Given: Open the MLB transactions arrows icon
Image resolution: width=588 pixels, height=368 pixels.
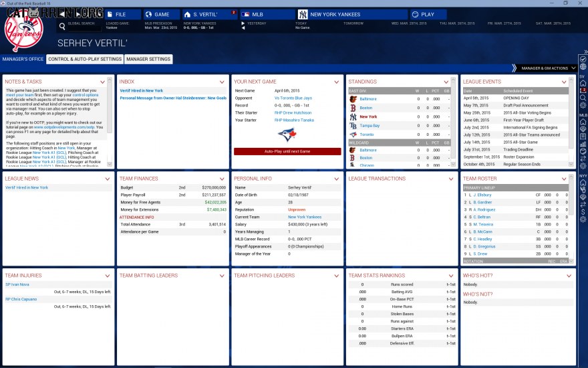Looking at the screenshot, I should pyautogui.click(x=583, y=158).
